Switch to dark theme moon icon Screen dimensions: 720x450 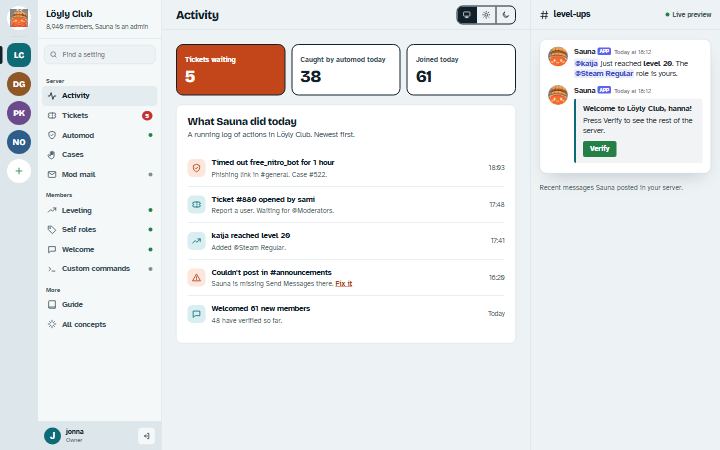(x=506, y=15)
